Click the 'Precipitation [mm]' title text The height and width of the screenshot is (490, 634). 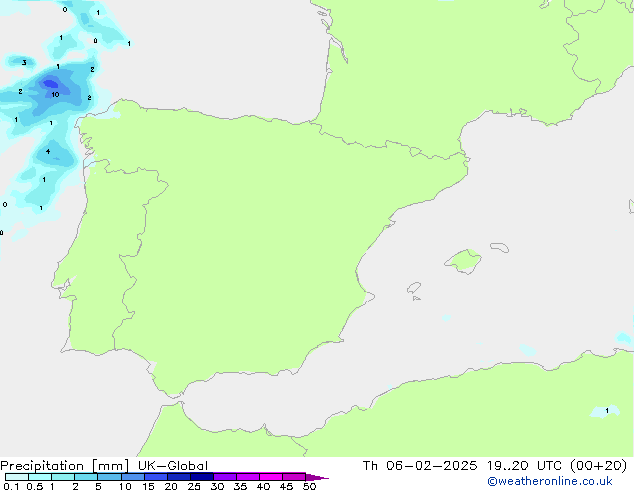[65, 466]
